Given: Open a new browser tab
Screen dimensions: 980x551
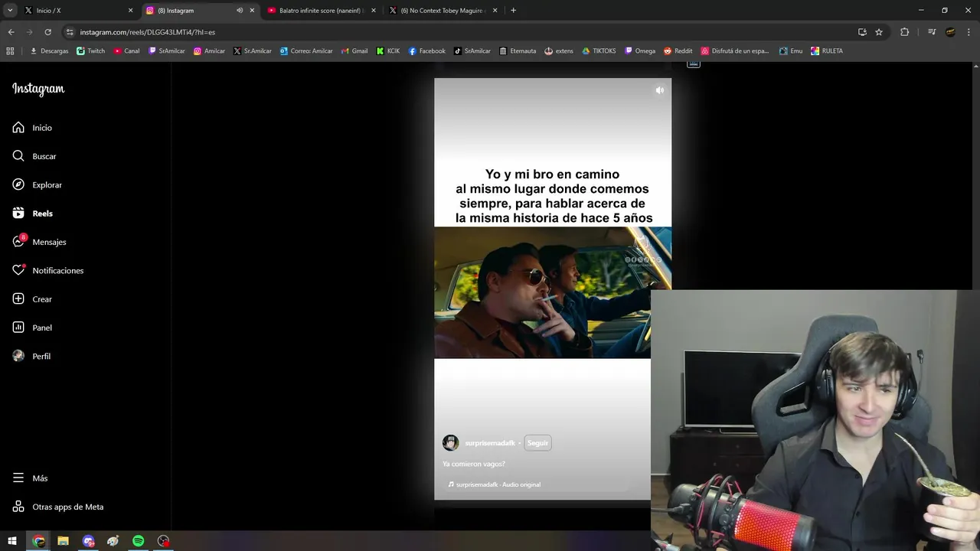Looking at the screenshot, I should coord(513,11).
